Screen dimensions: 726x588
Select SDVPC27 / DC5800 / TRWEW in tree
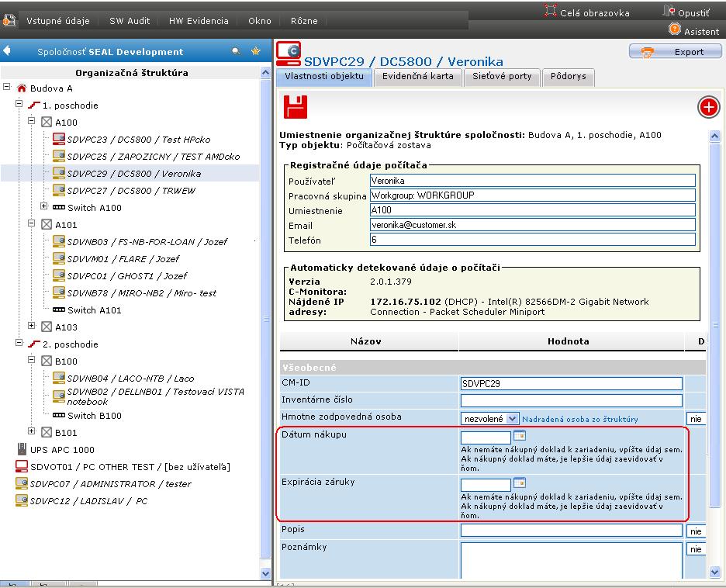[131, 191]
